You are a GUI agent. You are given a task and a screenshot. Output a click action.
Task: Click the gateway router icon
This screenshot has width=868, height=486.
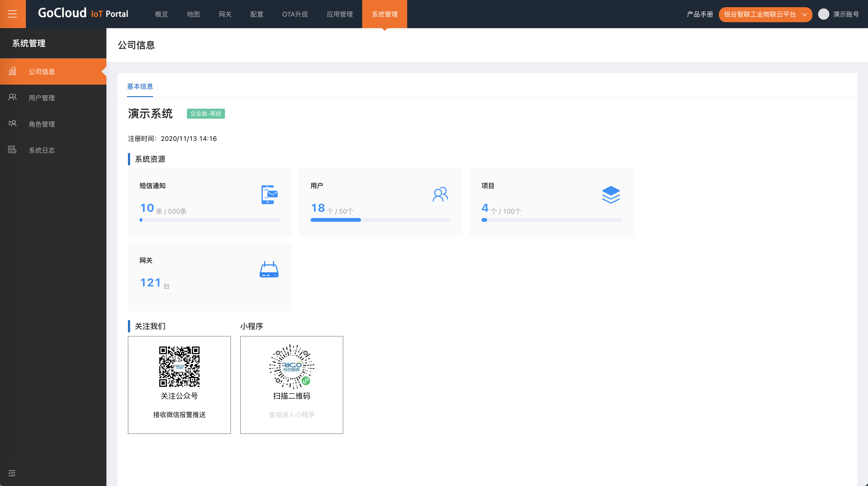pyautogui.click(x=269, y=270)
